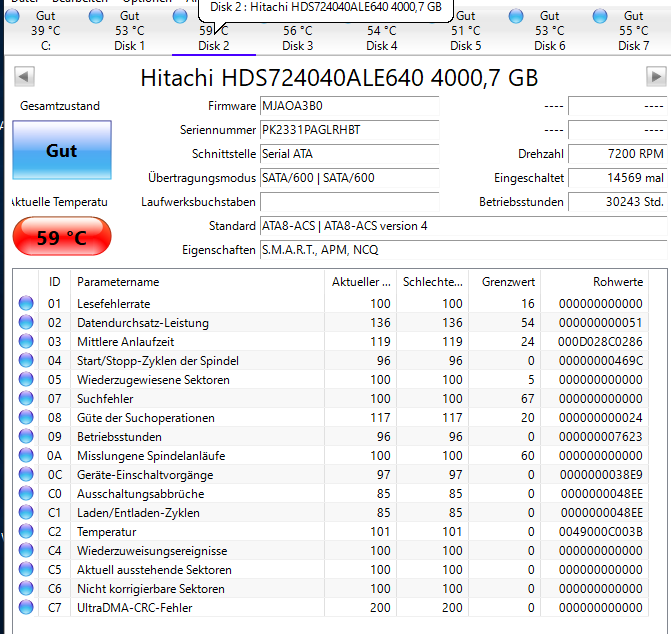Click status orb for Datendurchsatz-Leistung row
This screenshot has height=634, width=671.
[x=26, y=322]
